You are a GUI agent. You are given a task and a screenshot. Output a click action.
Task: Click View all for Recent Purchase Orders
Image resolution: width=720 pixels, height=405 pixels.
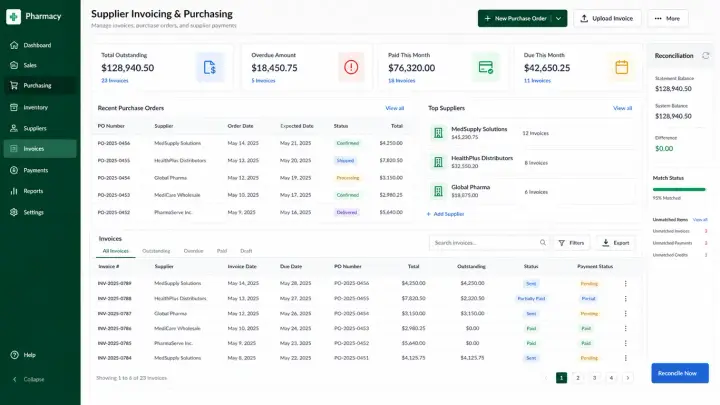click(394, 108)
